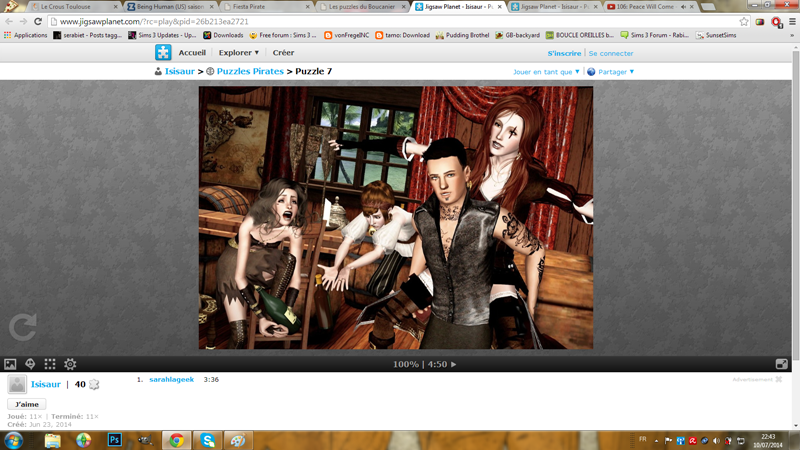
Task: Open the Chrome menu hamburger icon
Action: (x=792, y=21)
